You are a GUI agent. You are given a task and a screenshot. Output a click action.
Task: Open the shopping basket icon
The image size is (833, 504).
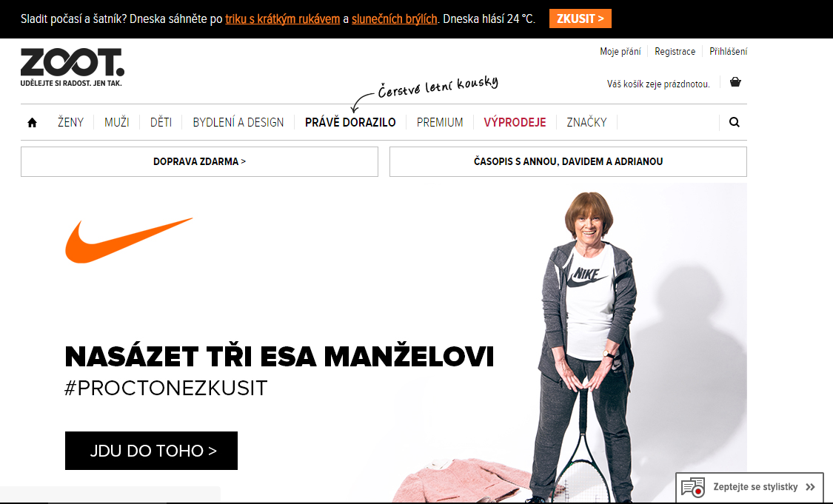(x=735, y=82)
